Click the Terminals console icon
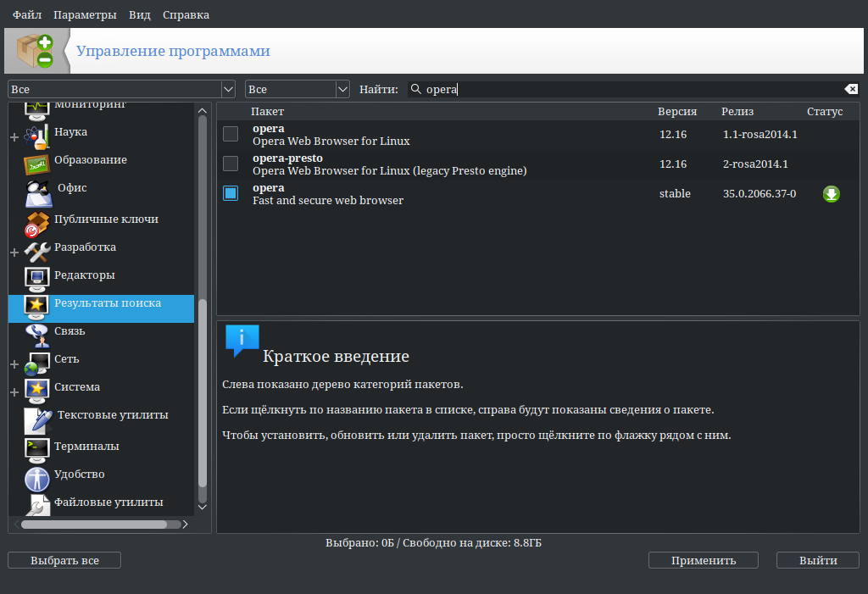 click(37, 450)
